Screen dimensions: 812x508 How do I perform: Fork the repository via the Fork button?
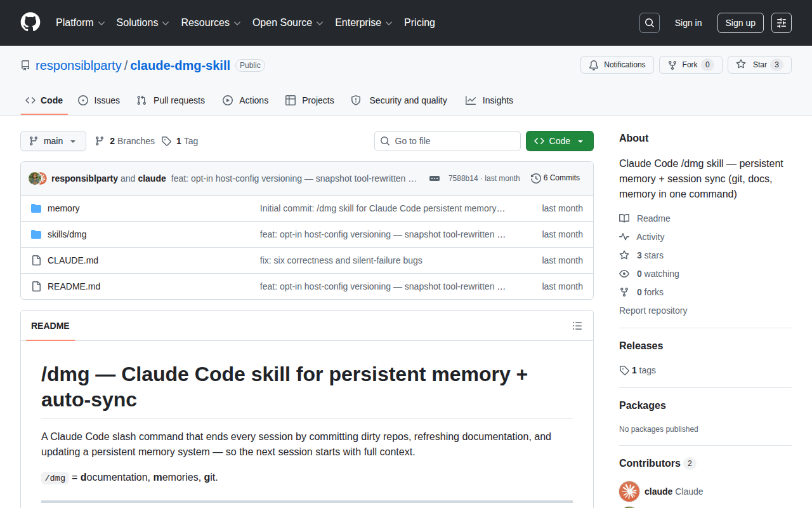690,65
